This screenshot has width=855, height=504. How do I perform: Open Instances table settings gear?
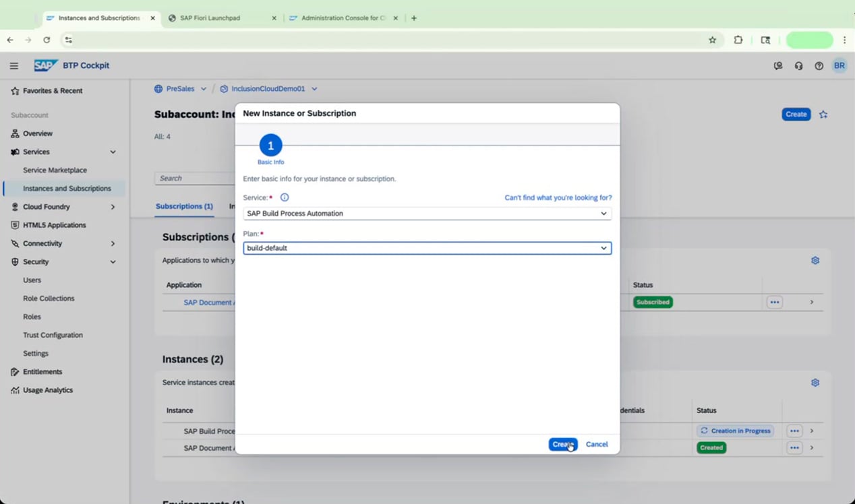[x=815, y=383]
